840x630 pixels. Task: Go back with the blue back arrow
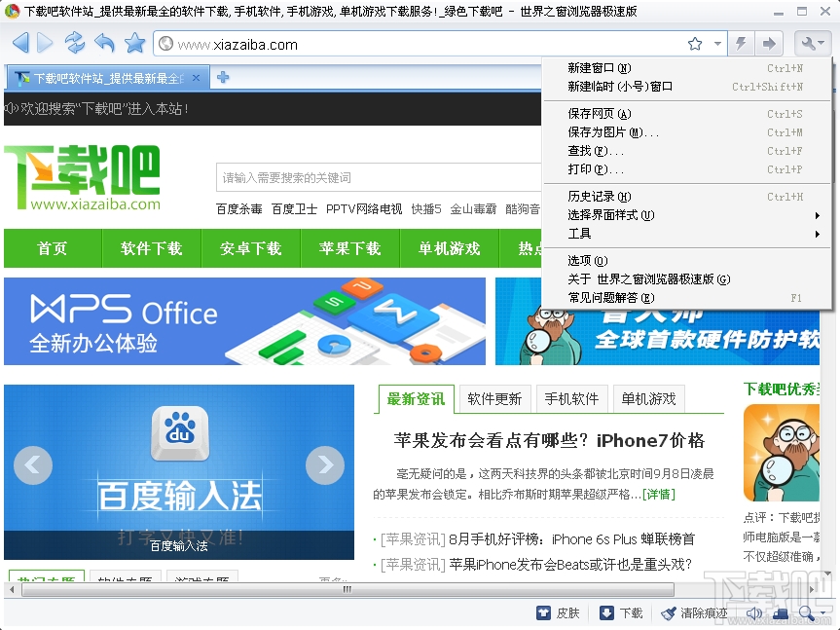click(x=20, y=43)
